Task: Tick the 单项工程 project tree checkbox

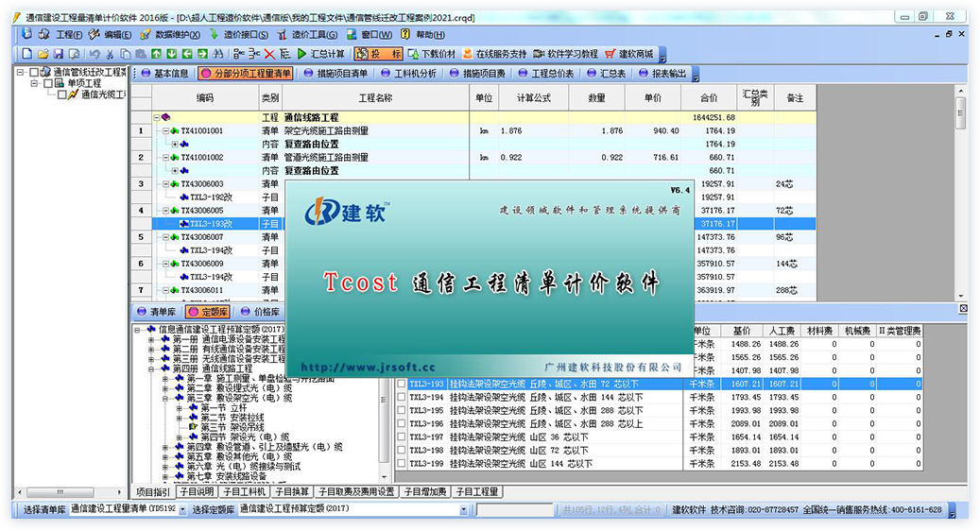Action: click(48, 83)
